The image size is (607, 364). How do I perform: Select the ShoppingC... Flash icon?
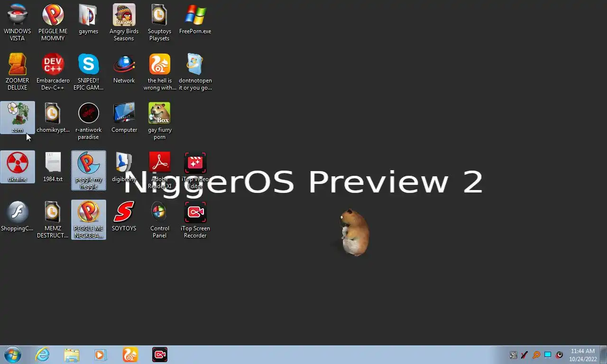[18, 216]
